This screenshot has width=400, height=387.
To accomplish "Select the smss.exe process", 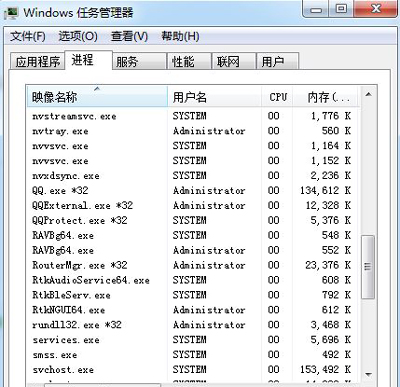I will click(193, 355).
